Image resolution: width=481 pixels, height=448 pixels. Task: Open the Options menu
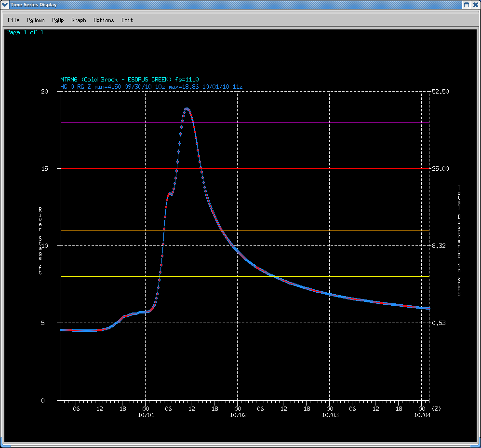pyautogui.click(x=104, y=20)
